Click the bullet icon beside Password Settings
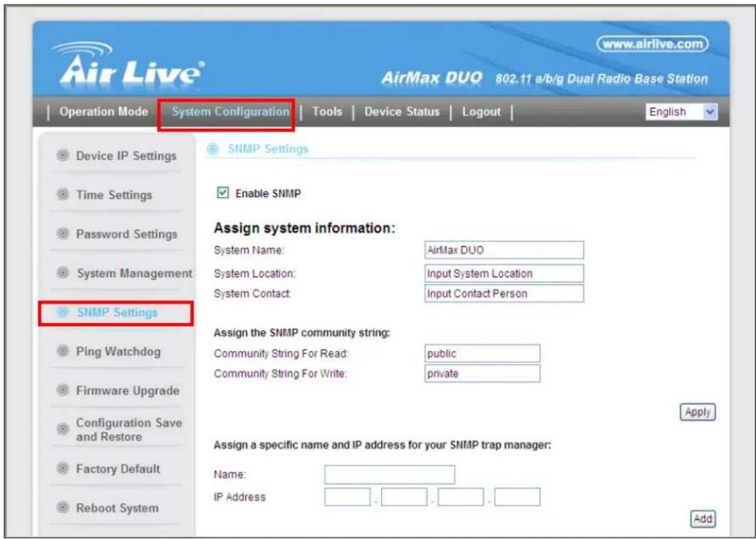 point(62,233)
